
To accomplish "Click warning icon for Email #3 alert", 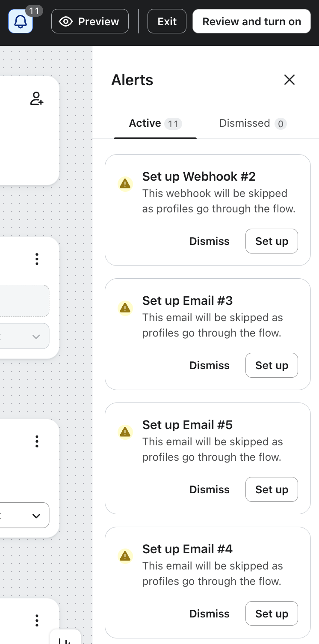I will [125, 308].
